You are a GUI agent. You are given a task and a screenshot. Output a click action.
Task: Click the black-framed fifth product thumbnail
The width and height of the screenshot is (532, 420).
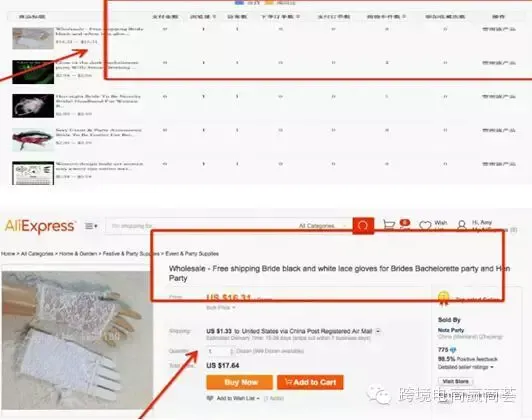coord(33,173)
